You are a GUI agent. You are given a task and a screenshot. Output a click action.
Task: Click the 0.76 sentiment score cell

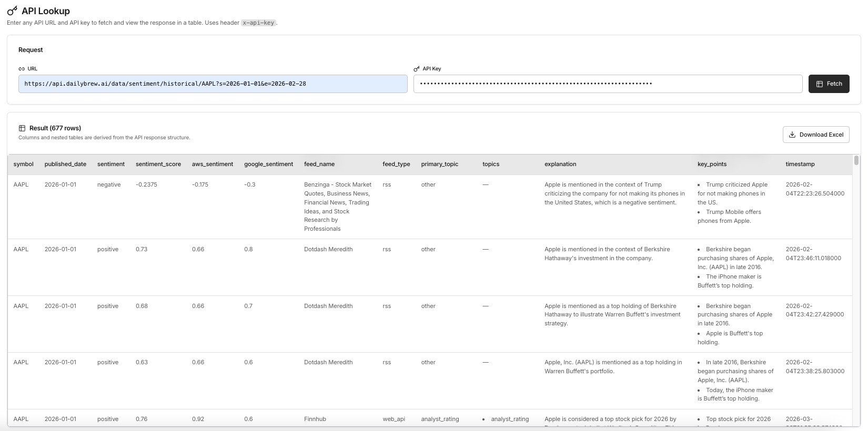[x=142, y=419]
